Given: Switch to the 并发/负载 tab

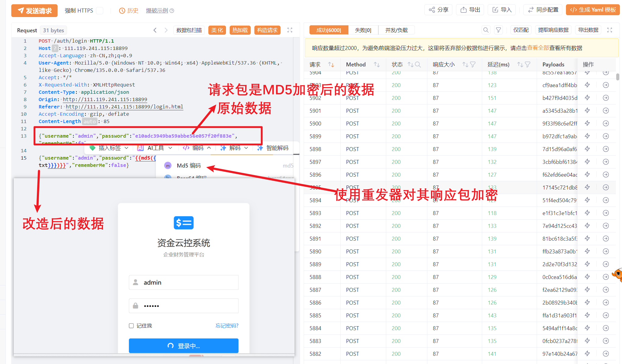Looking at the screenshot, I should pyautogui.click(x=396, y=30).
